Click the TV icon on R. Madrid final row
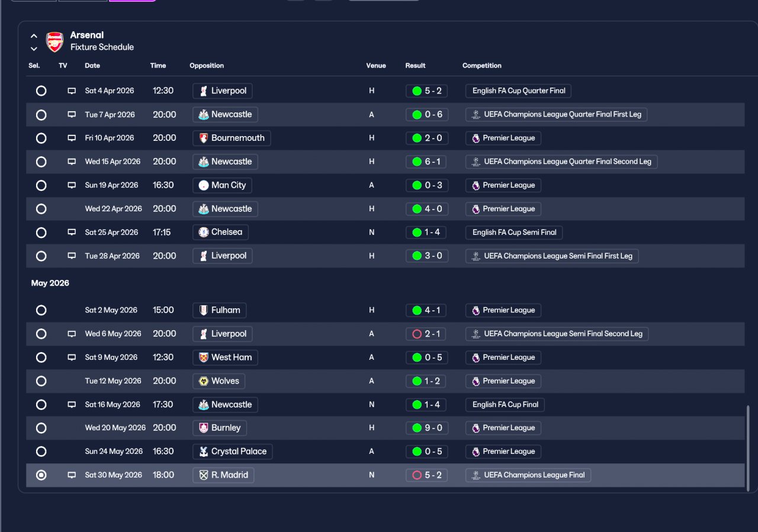Viewport: 758px width, 532px height. pyautogui.click(x=72, y=475)
